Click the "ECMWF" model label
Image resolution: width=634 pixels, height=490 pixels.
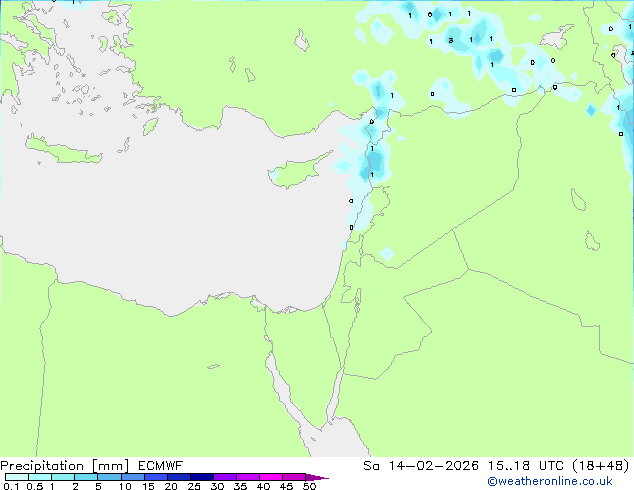point(161,466)
